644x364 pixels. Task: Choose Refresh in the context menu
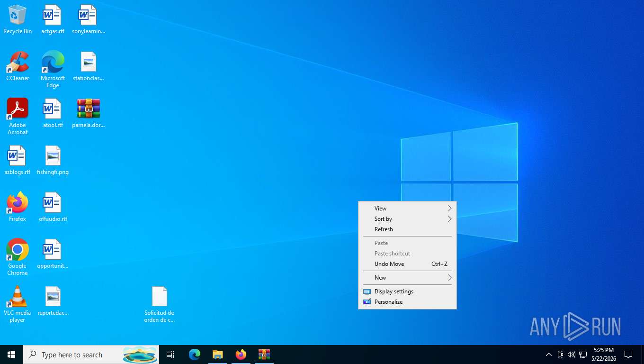pos(407,229)
